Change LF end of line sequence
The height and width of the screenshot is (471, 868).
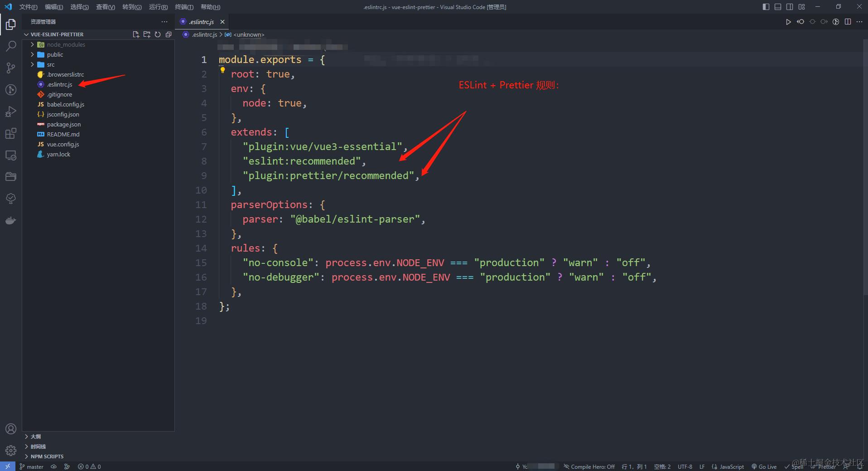[702, 466]
